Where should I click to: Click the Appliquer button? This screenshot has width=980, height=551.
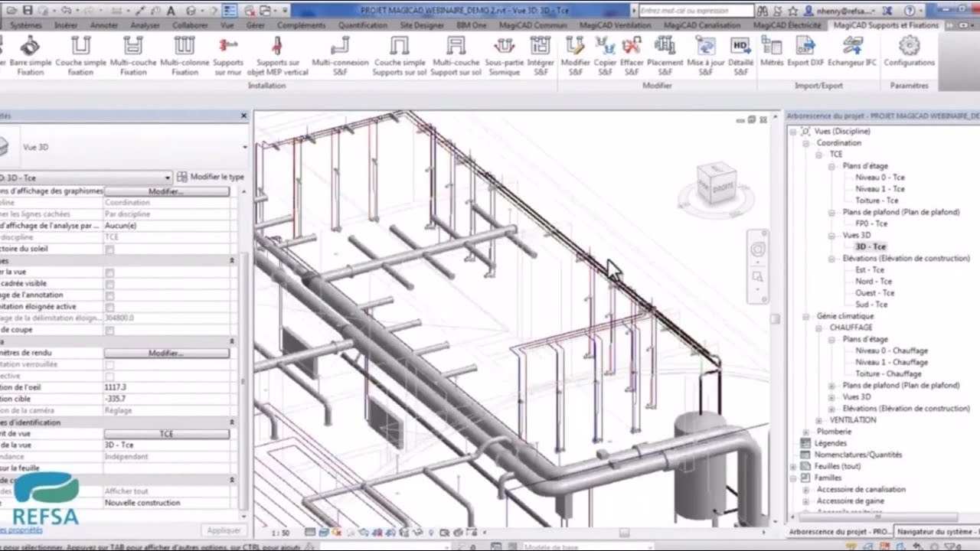pos(224,530)
